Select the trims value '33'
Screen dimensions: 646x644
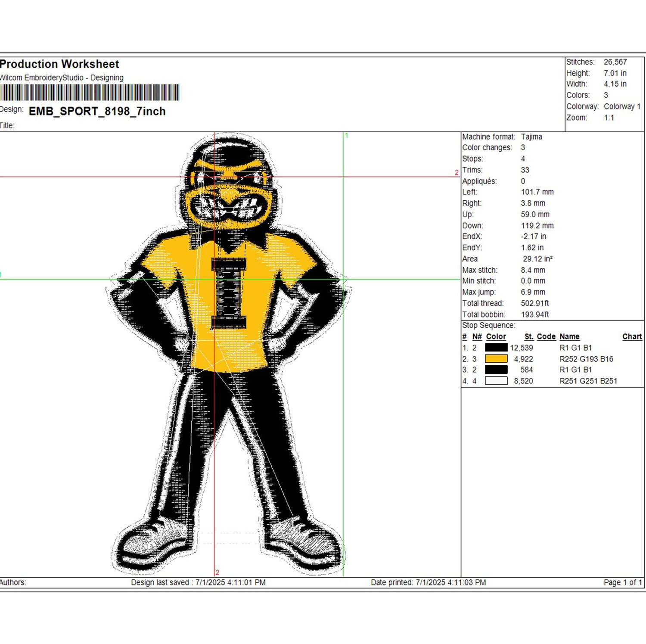pyautogui.click(x=525, y=170)
